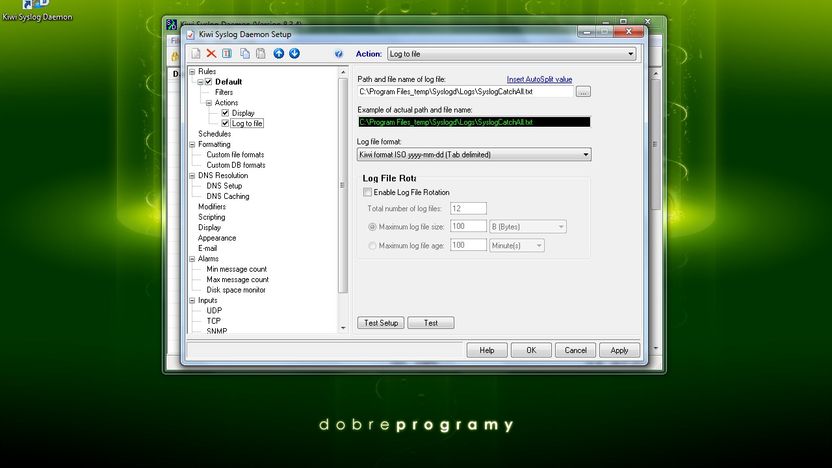Viewport: 832px width, 468px height.
Task: Collapse the Inputs tree node
Action: pos(192,300)
